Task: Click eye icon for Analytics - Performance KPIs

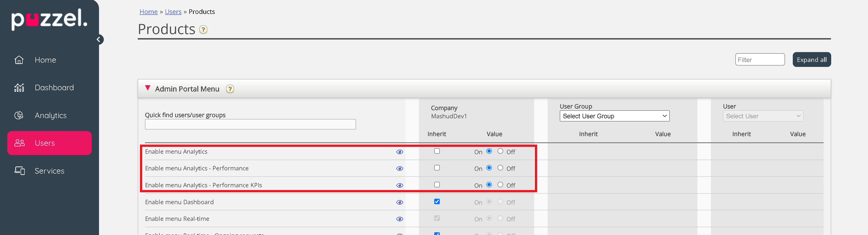Action: point(399,185)
